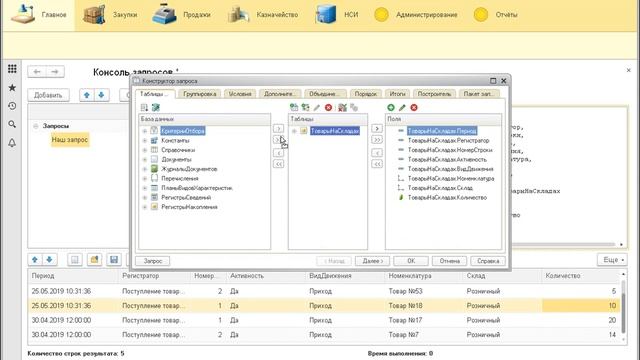
Task: Open the functions grid menu in sidebar
Action: click(12, 69)
